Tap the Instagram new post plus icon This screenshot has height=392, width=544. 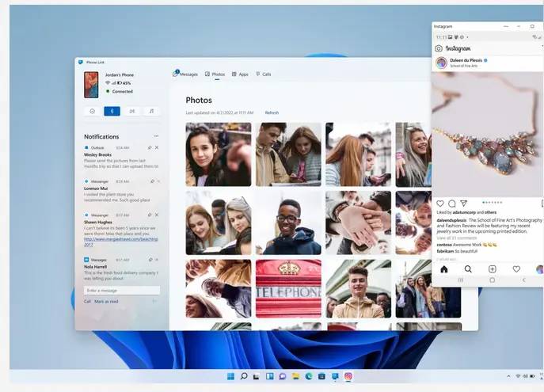pyautogui.click(x=492, y=269)
